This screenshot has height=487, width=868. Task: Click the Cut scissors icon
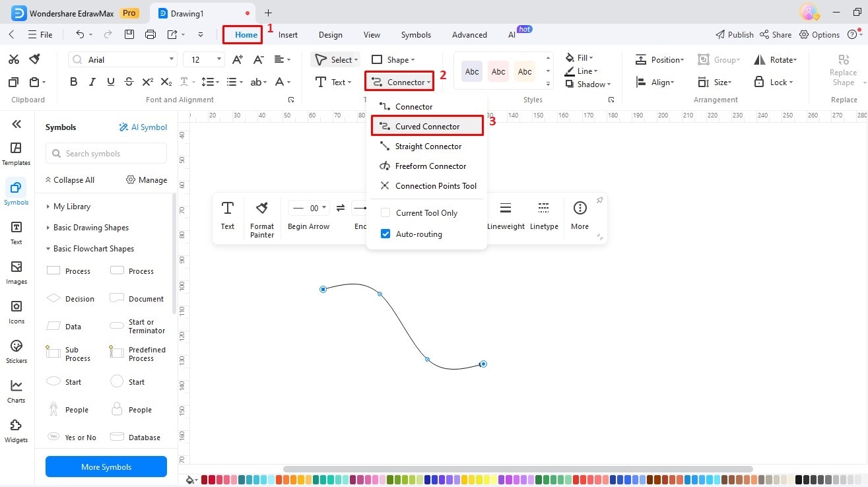(13, 59)
